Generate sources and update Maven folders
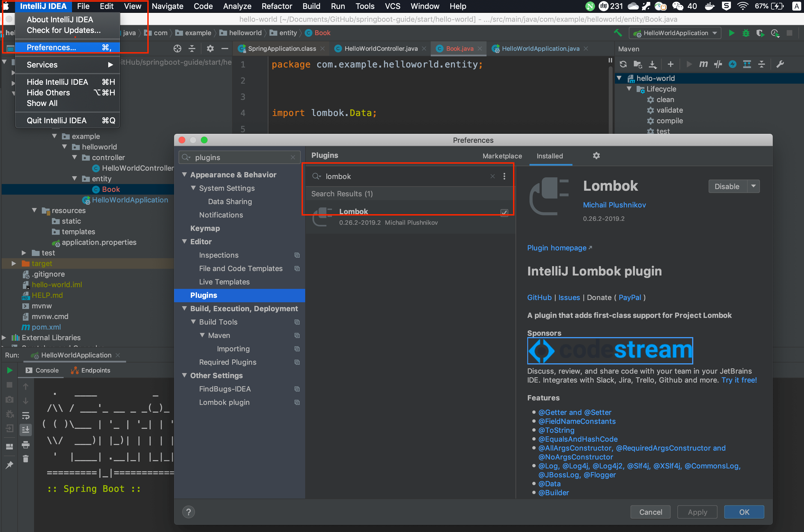Viewport: 804px width, 532px height. (x=638, y=64)
